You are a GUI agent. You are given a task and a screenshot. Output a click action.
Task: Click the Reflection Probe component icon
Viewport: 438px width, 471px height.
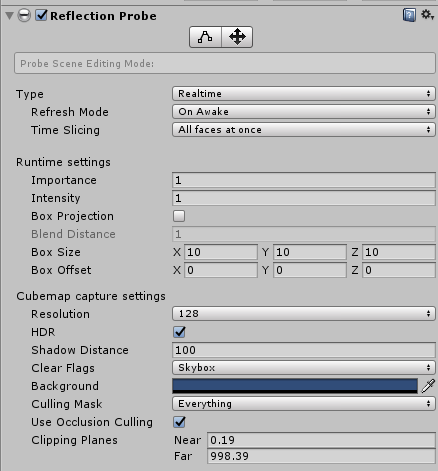tap(24, 16)
